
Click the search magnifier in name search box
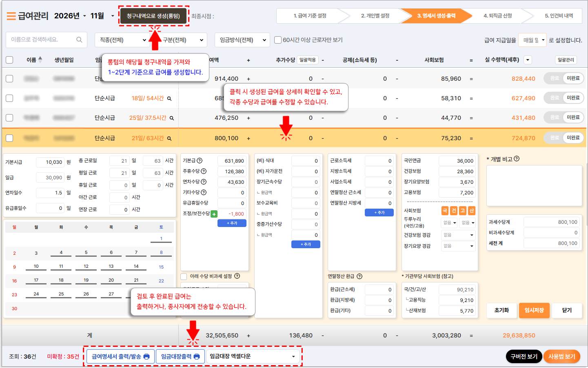tap(79, 40)
